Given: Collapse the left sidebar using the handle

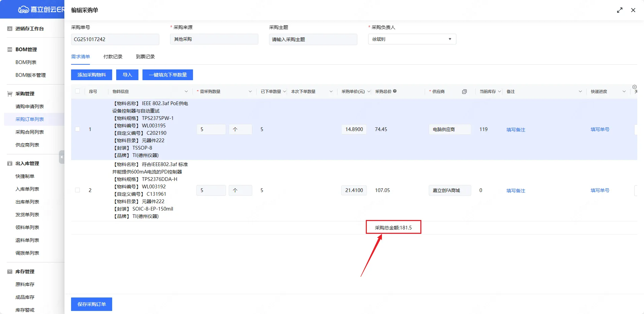Looking at the screenshot, I should (x=62, y=157).
